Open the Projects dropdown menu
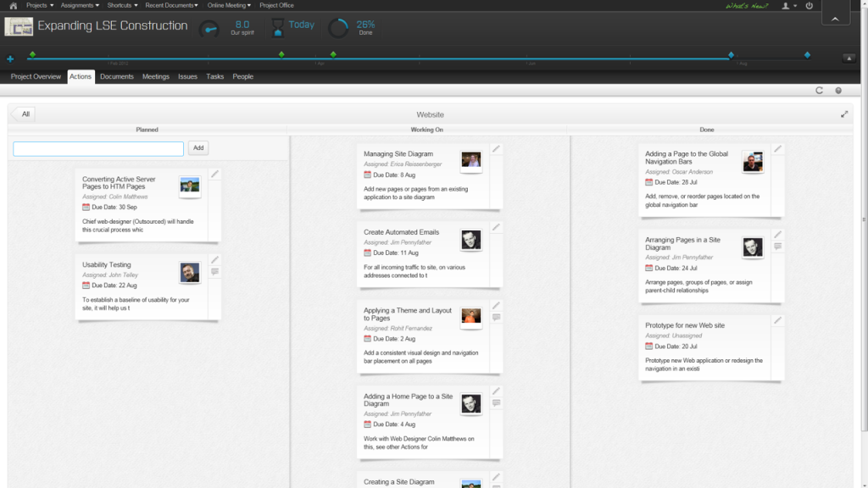Image resolution: width=868 pixels, height=488 pixels. click(x=38, y=6)
